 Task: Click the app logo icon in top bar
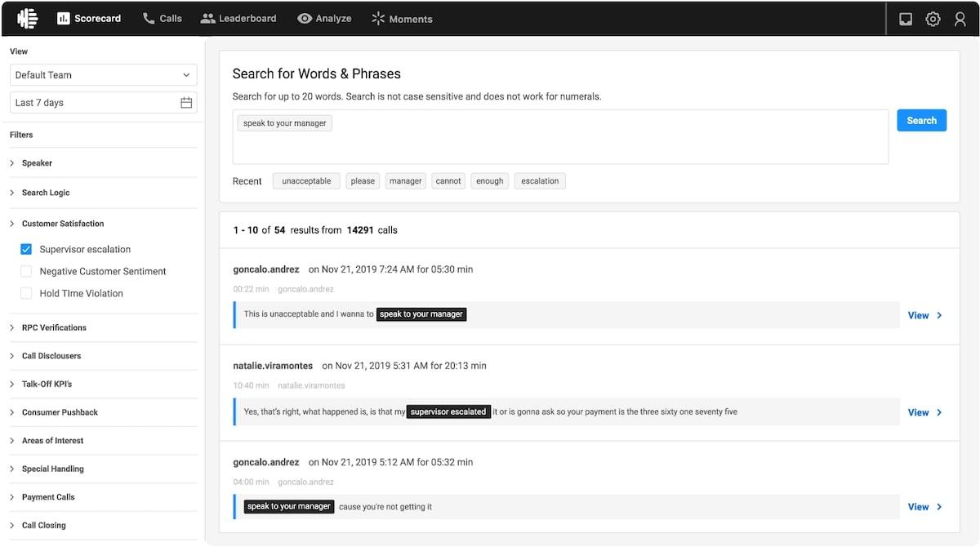(27, 18)
